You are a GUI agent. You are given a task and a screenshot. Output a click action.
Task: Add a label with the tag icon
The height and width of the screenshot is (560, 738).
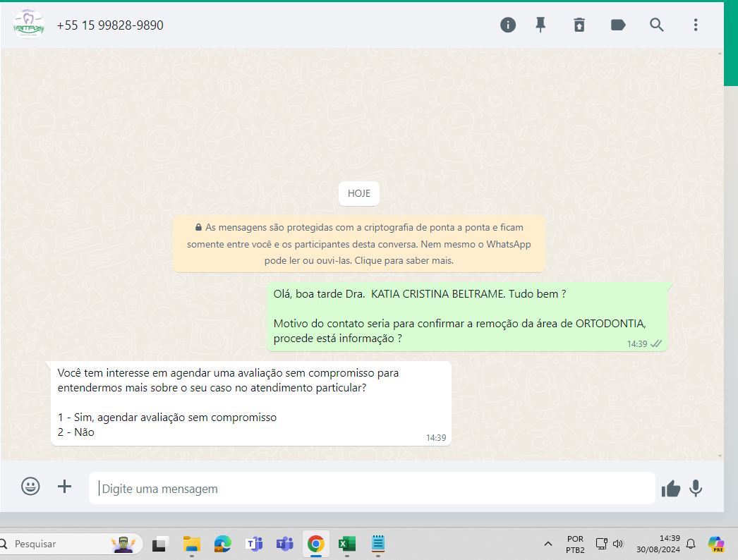[618, 25]
